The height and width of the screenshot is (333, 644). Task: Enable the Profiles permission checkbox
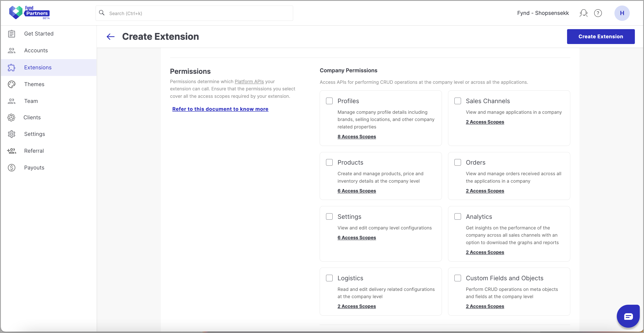pyautogui.click(x=329, y=101)
